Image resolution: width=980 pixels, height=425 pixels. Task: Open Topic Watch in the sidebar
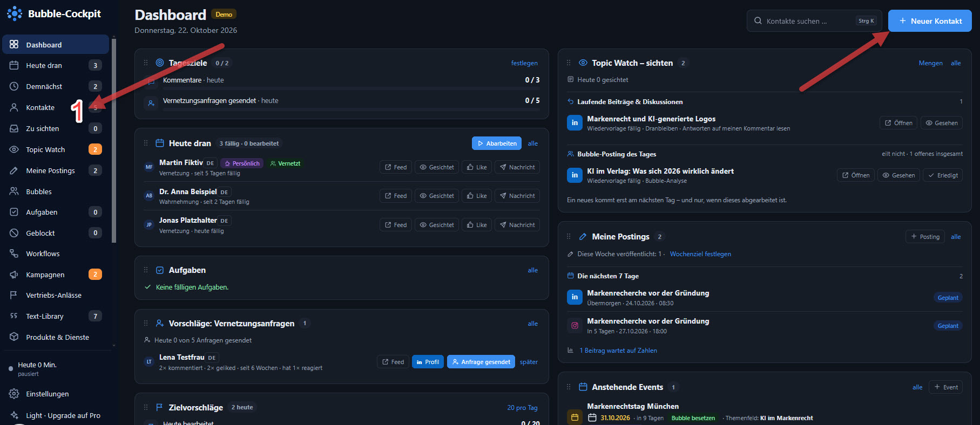[x=56, y=149]
